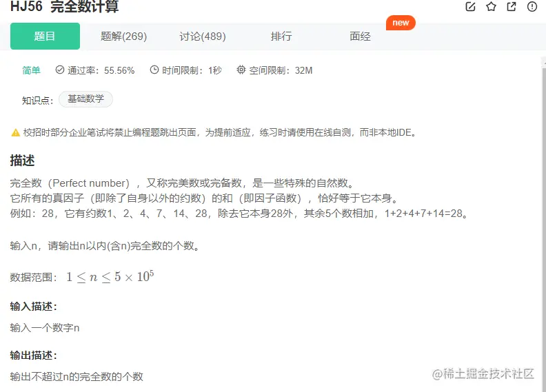Open the share external link icon

[x=512, y=6]
